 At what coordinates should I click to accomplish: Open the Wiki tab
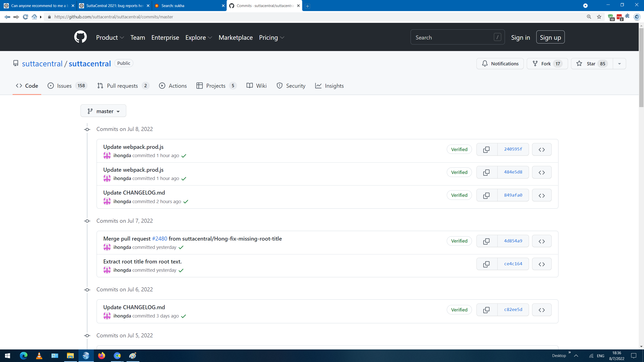257,86
